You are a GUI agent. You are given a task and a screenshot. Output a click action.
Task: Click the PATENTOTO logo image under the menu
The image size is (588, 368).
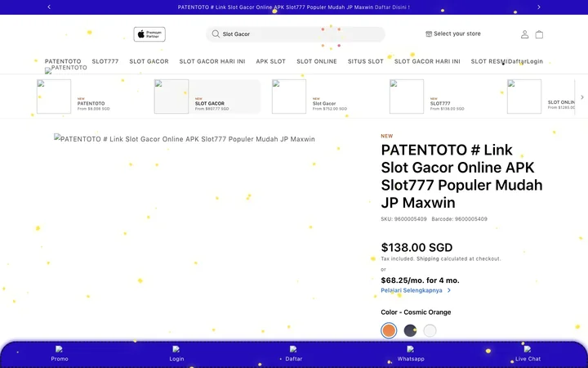click(66, 68)
